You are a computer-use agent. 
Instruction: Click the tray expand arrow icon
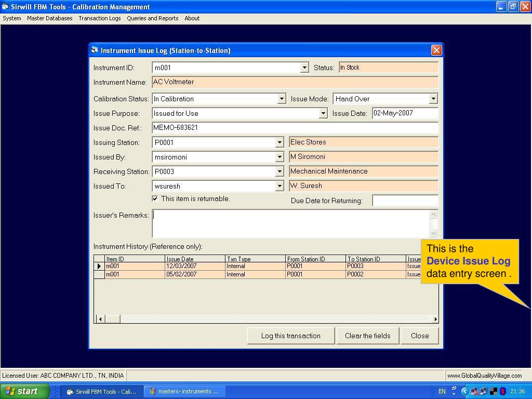(464, 392)
